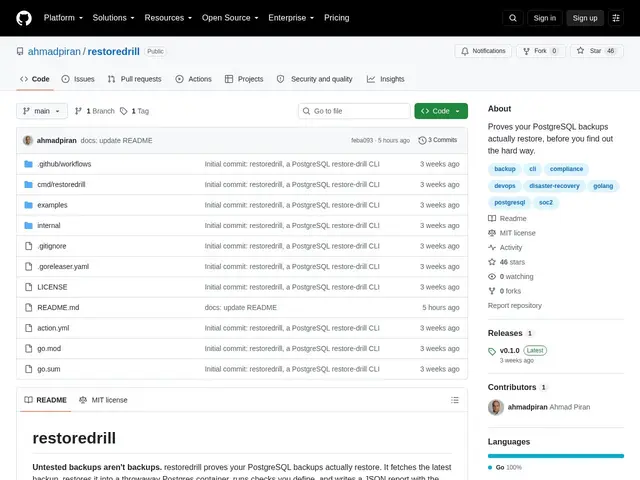Open the restoredrill repository name link

pos(113,51)
